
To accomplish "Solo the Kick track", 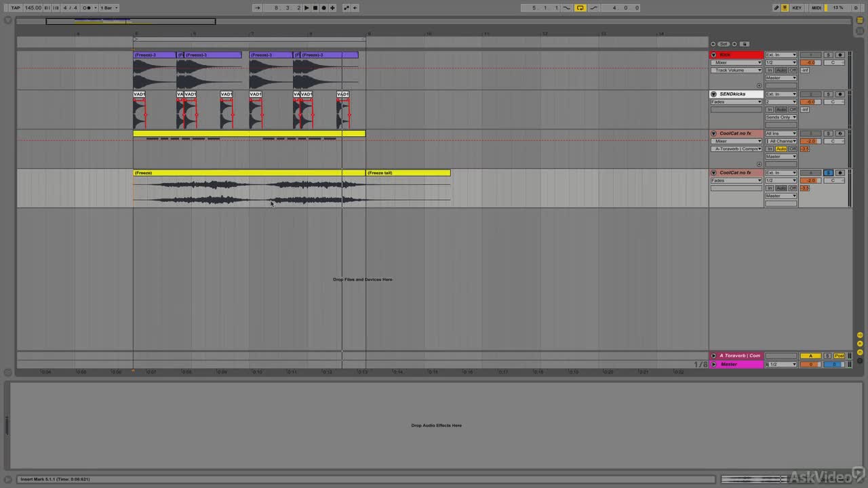I will pyautogui.click(x=828, y=55).
